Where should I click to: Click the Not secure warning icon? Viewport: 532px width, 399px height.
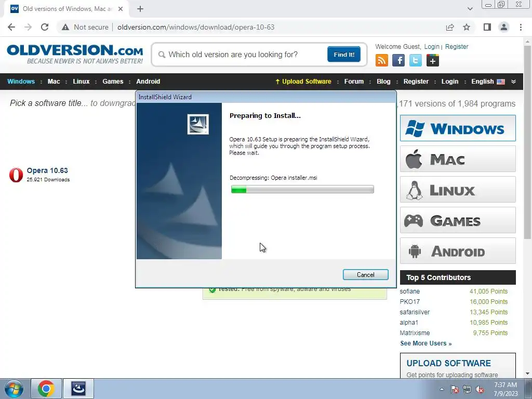pyautogui.click(x=65, y=27)
